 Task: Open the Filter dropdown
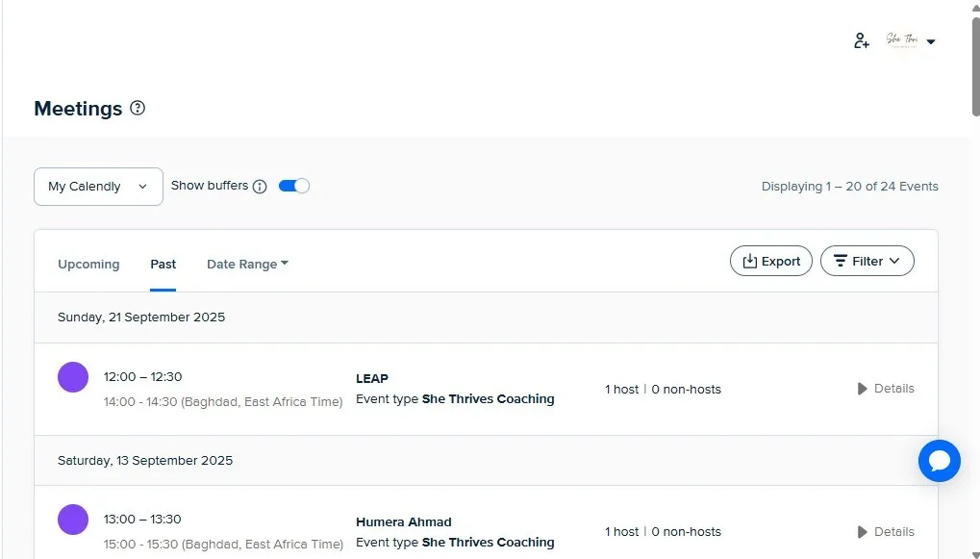(867, 261)
